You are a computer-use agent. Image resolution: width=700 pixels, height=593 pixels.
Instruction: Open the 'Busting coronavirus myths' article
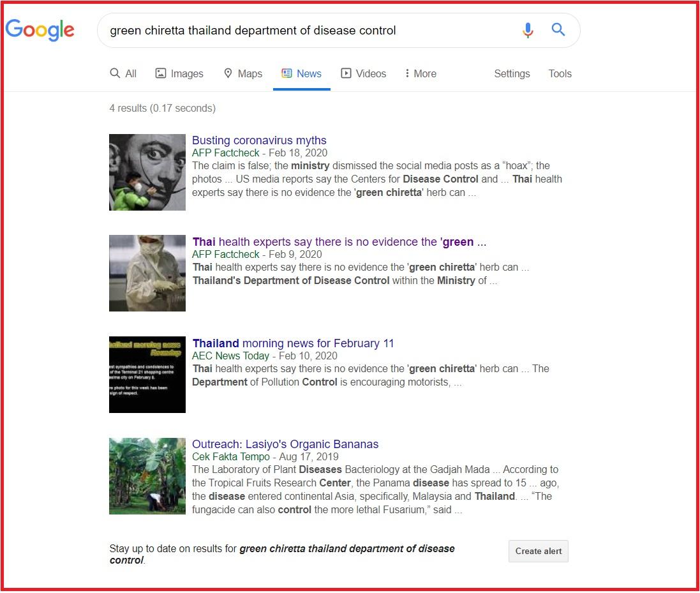pos(259,140)
